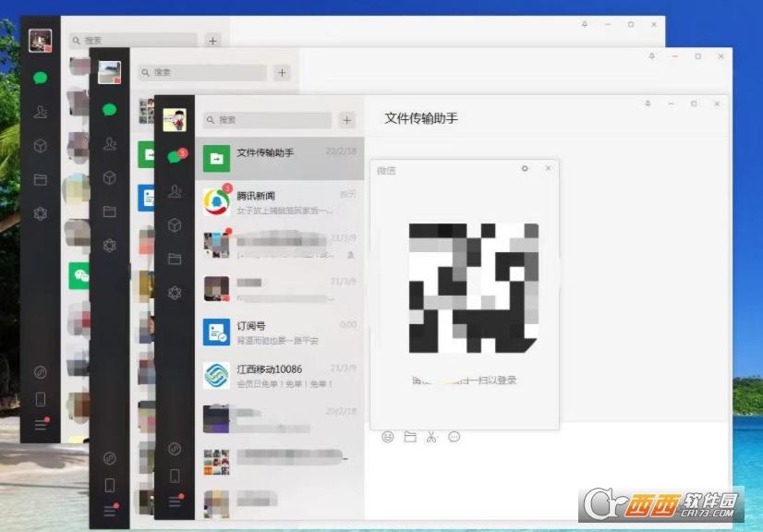Click the plus button beside front window search
This screenshot has width=763, height=532.
pyautogui.click(x=347, y=120)
